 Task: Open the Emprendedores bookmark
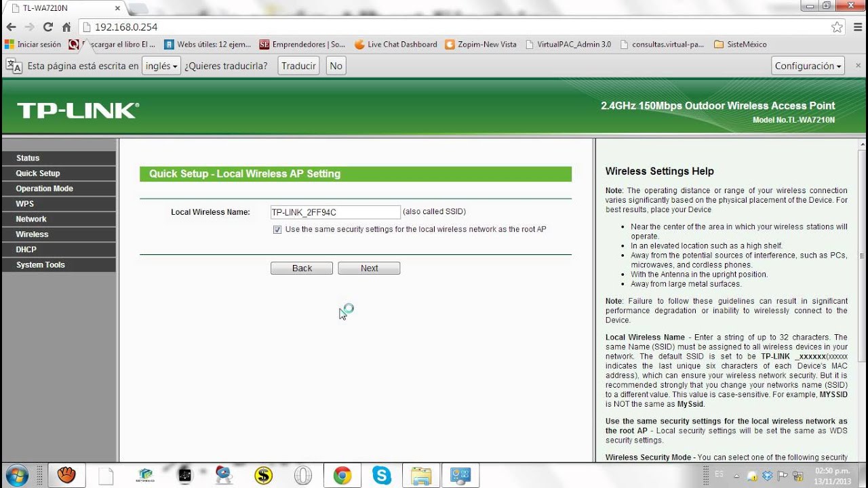click(x=302, y=44)
